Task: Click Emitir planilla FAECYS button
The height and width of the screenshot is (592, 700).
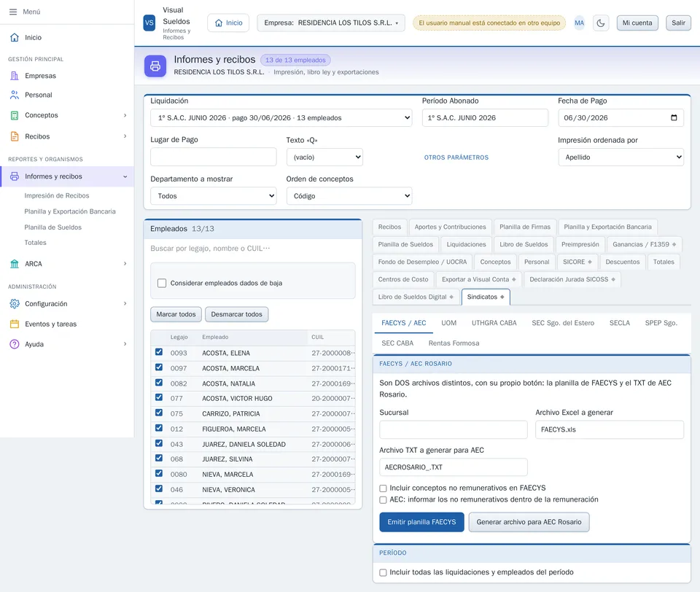Action: point(422,522)
